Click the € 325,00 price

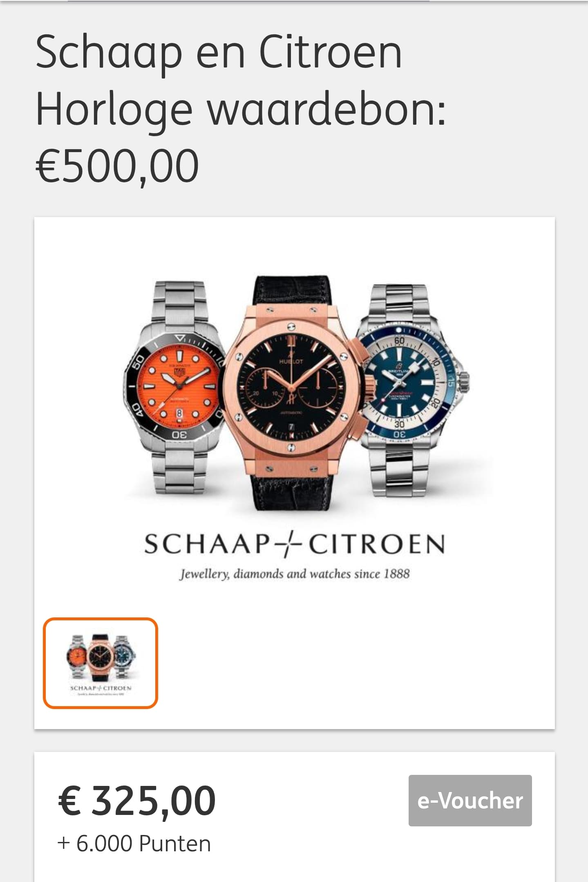137,800
